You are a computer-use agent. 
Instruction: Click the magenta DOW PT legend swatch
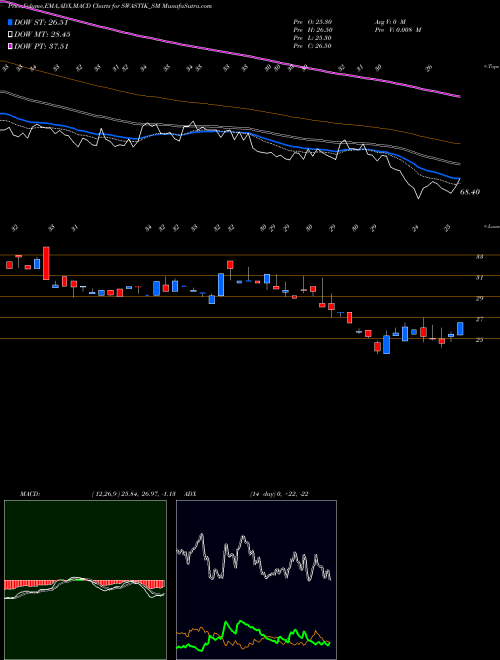[x=11, y=46]
